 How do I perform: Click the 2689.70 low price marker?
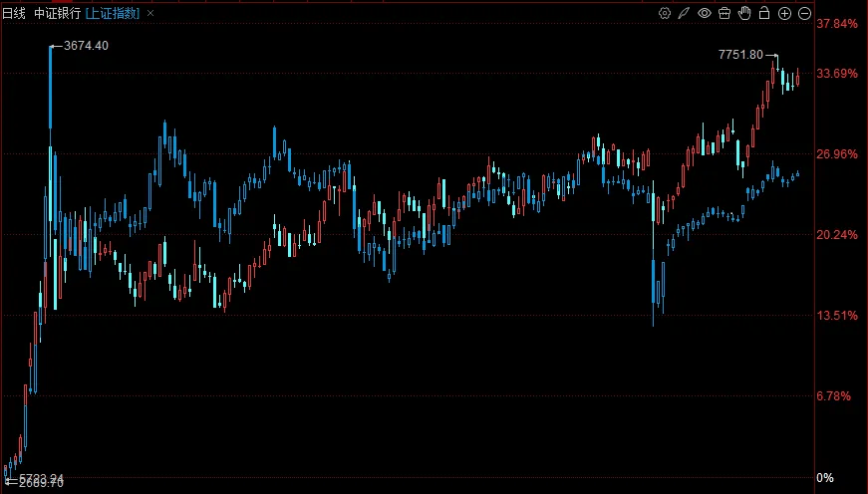(x=41, y=483)
